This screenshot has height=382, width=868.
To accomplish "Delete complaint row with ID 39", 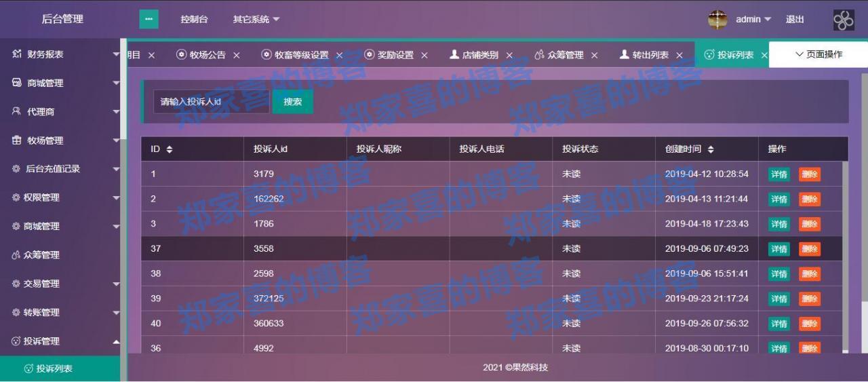I will coord(810,299).
